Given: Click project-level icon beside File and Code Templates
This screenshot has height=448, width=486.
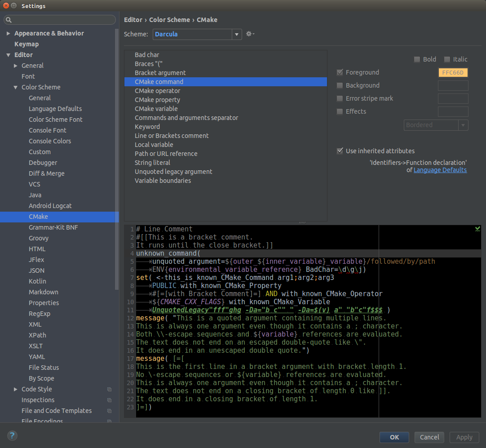Looking at the screenshot, I should tap(110, 411).
